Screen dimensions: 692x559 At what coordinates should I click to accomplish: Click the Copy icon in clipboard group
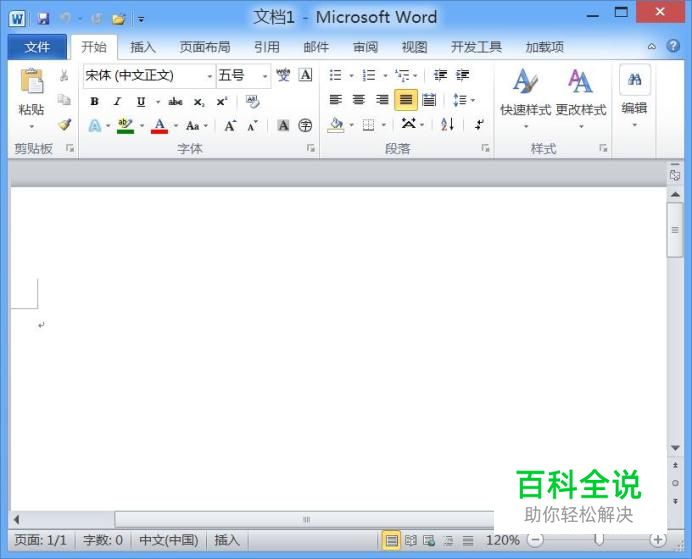tap(64, 100)
